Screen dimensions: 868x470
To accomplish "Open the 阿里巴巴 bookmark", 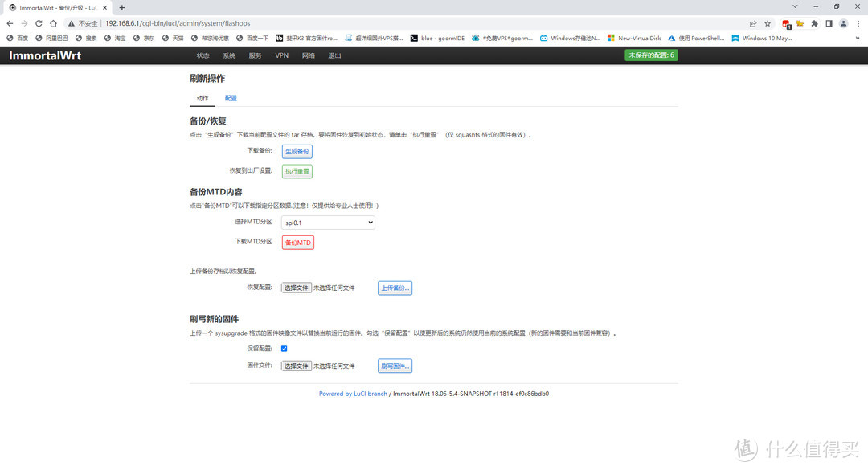I will pyautogui.click(x=51, y=39).
